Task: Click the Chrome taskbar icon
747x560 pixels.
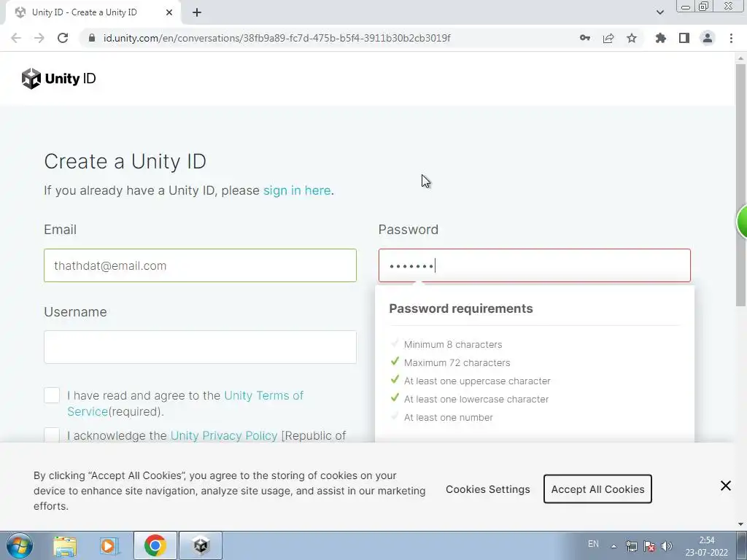Action: click(155, 545)
